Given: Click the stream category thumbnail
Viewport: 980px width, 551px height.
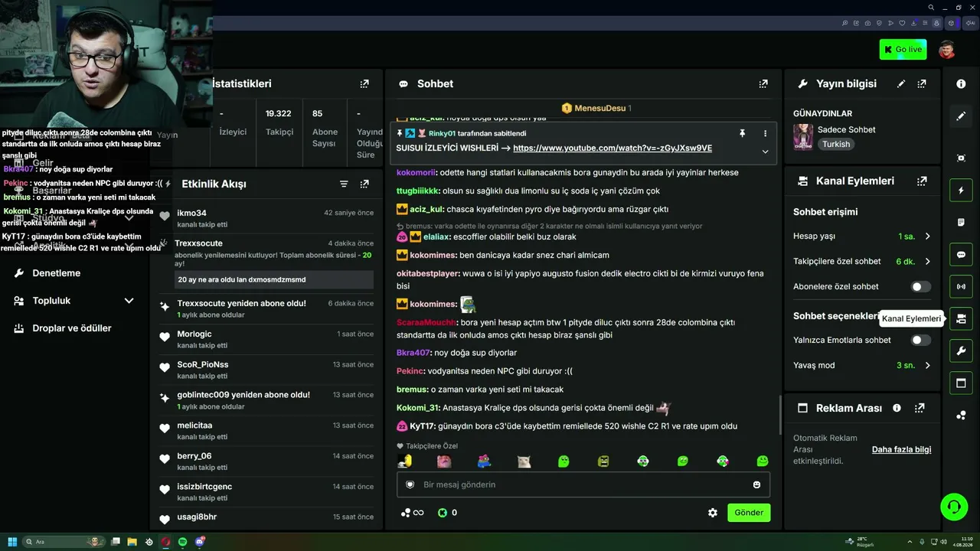Looking at the screenshot, I should pos(803,137).
